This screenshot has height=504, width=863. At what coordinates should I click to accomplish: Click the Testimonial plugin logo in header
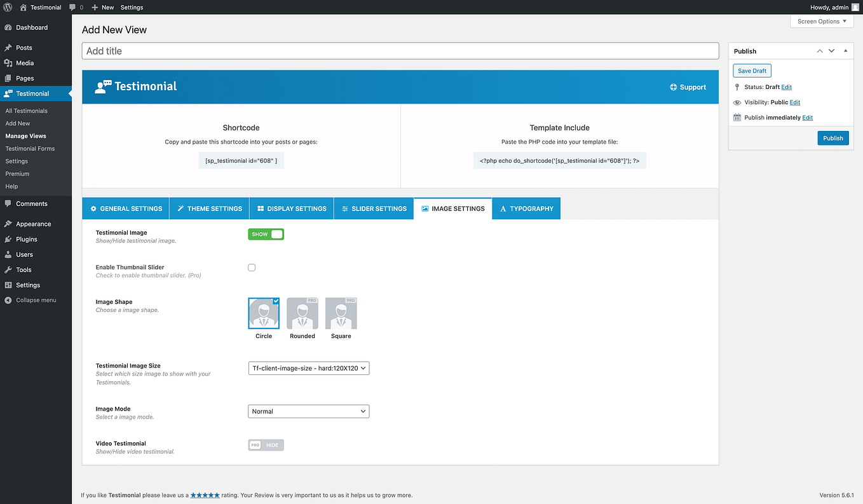pyautogui.click(x=135, y=86)
